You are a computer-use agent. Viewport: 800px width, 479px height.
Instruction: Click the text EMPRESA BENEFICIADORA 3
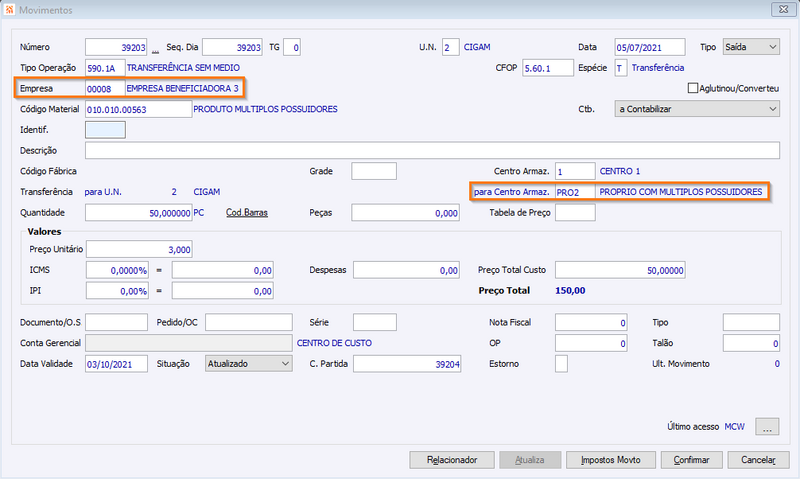pyautogui.click(x=182, y=88)
